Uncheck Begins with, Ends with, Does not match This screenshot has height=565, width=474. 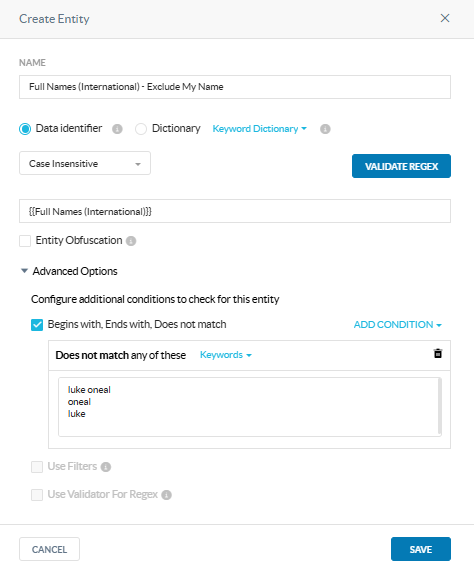pyautogui.click(x=37, y=325)
